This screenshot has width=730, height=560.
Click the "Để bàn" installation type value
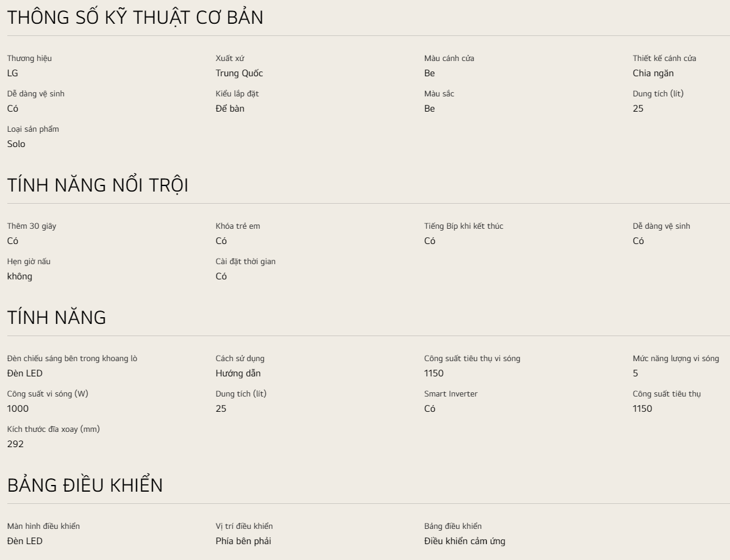230,109
